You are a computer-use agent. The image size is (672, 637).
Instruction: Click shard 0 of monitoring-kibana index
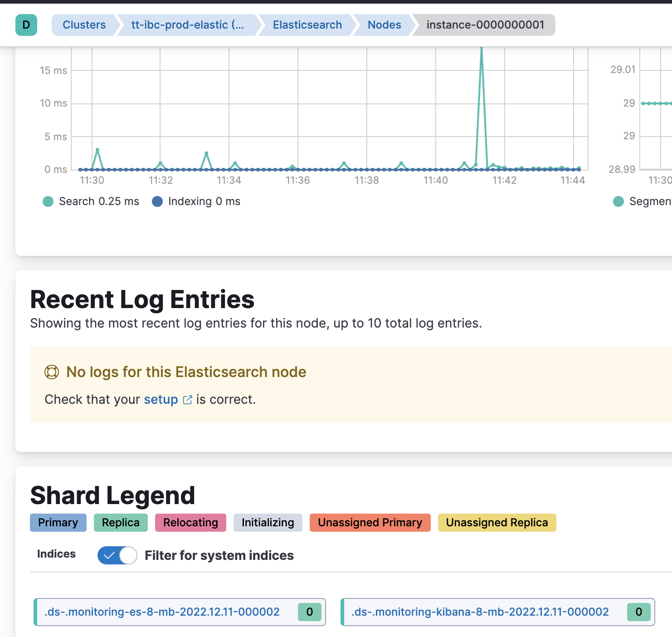tap(639, 612)
